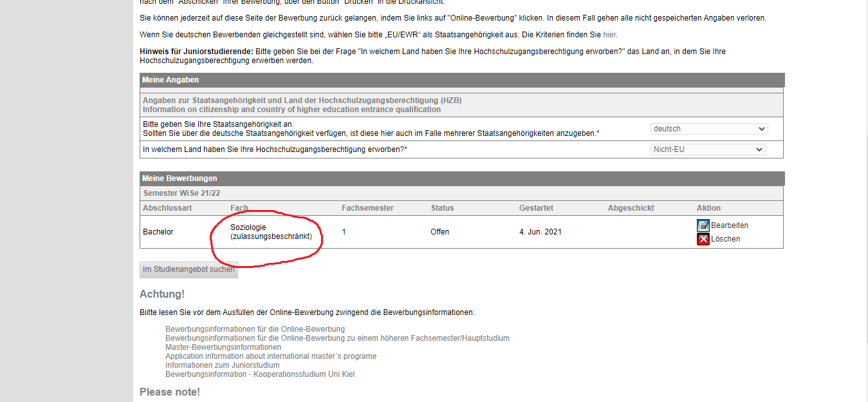
Task: Click the Löschen text link
Action: click(725, 239)
